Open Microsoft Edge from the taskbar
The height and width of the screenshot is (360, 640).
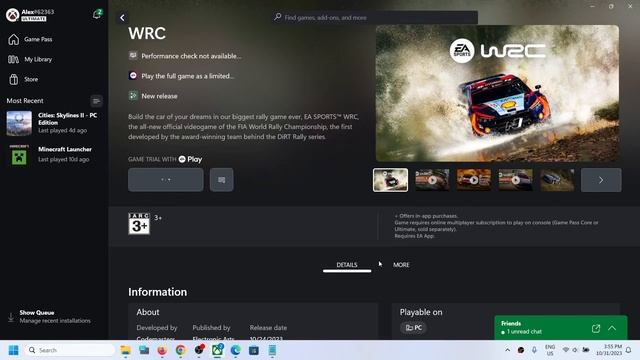236,350
